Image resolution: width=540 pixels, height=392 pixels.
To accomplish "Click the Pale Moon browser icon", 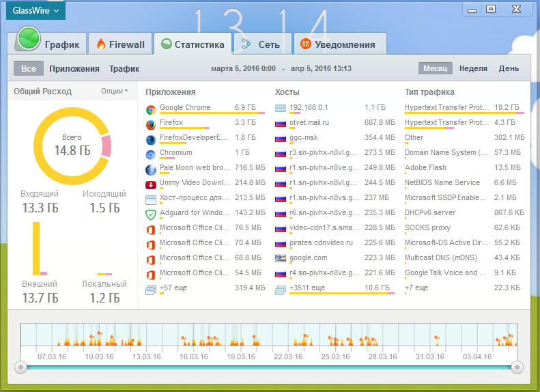I will 150,170.
